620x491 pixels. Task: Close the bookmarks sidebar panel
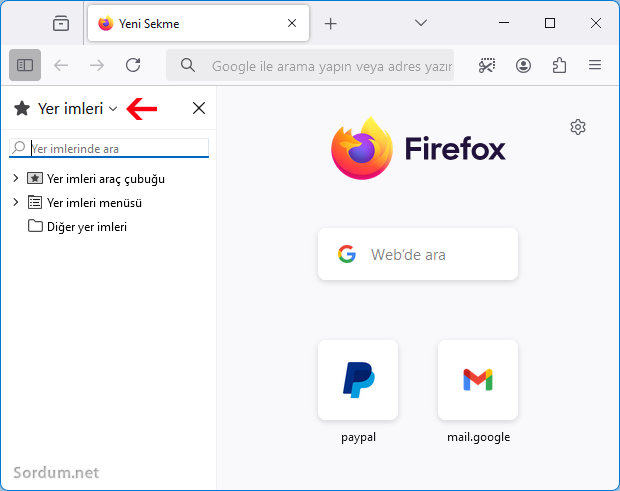[199, 108]
